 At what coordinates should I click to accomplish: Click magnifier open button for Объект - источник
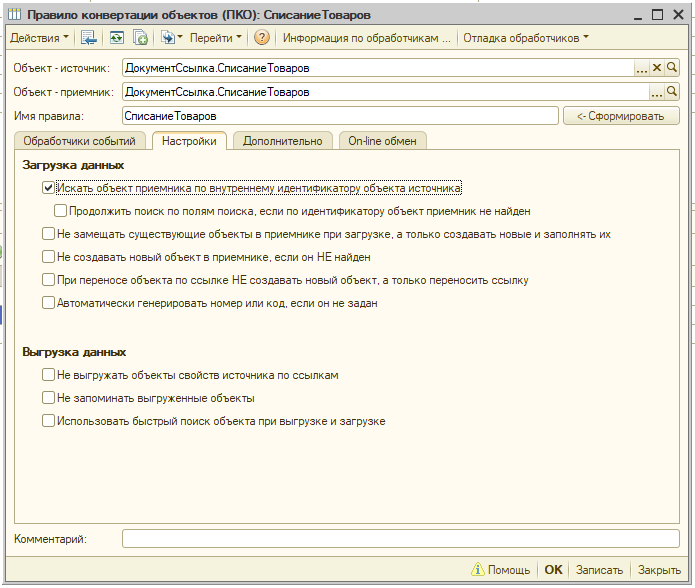coord(672,68)
